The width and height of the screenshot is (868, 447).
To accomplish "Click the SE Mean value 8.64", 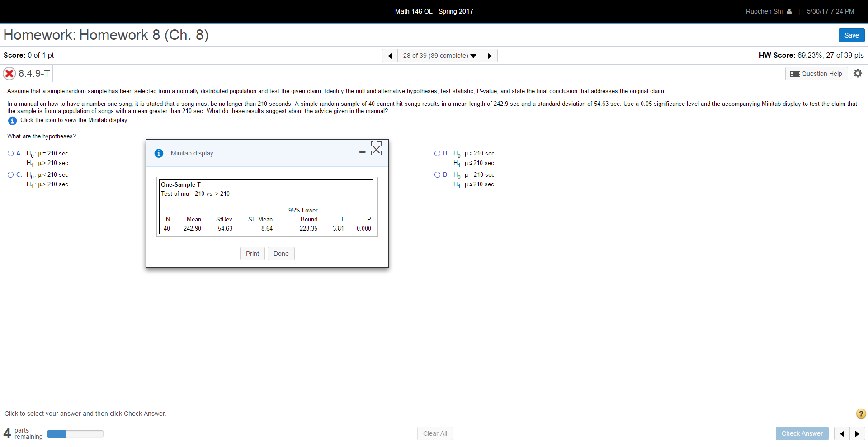I will click(267, 229).
